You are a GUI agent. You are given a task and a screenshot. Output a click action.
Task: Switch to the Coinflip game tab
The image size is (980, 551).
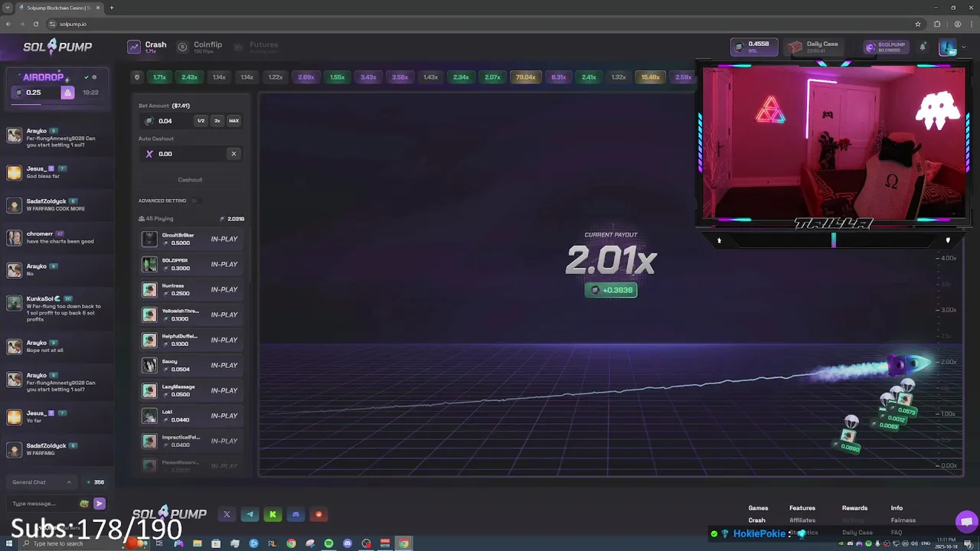click(x=200, y=47)
